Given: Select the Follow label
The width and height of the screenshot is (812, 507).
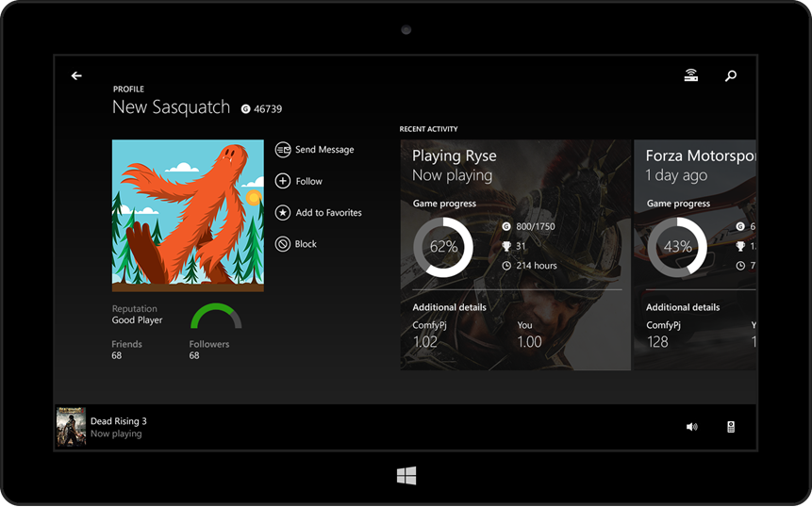Looking at the screenshot, I should click(309, 181).
